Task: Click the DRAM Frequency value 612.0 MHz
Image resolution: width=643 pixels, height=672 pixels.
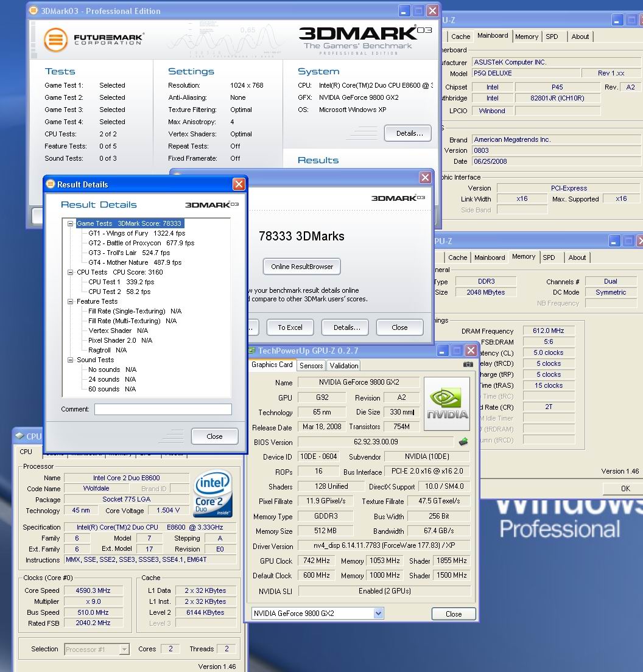Action: pyautogui.click(x=548, y=331)
